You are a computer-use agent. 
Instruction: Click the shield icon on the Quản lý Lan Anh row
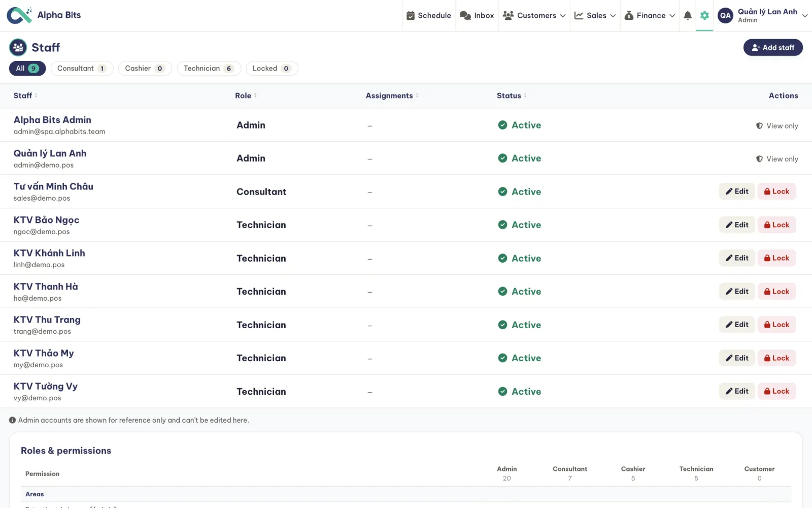pos(759,159)
